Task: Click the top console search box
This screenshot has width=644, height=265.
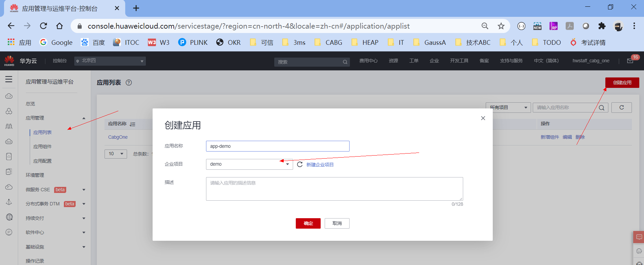Action: coord(312,62)
